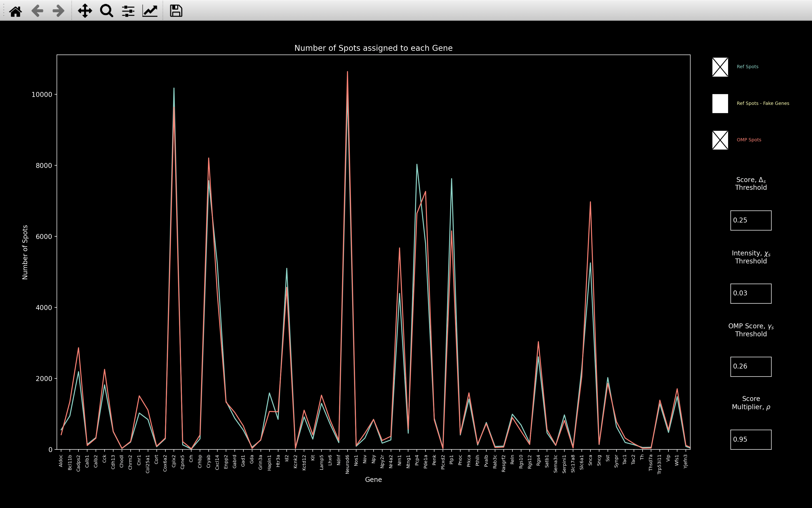Click the Trp53i11 gene tick label
Image resolution: width=812 pixels, height=508 pixels.
(x=660, y=464)
